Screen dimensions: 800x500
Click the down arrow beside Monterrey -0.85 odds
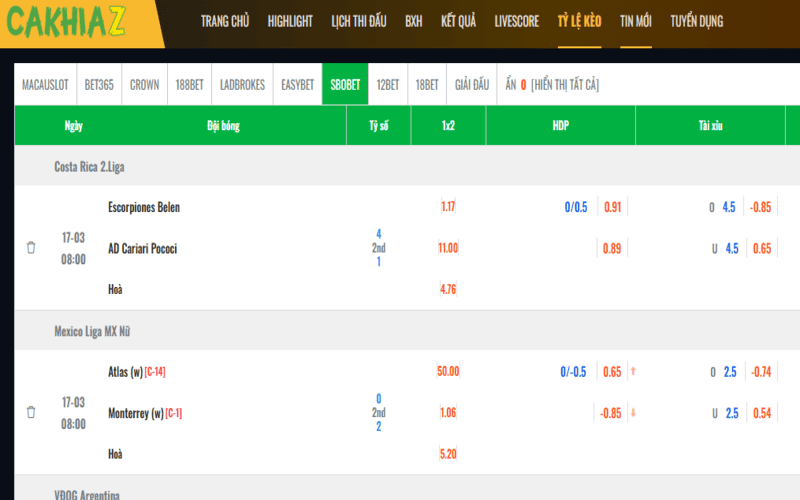(633, 413)
